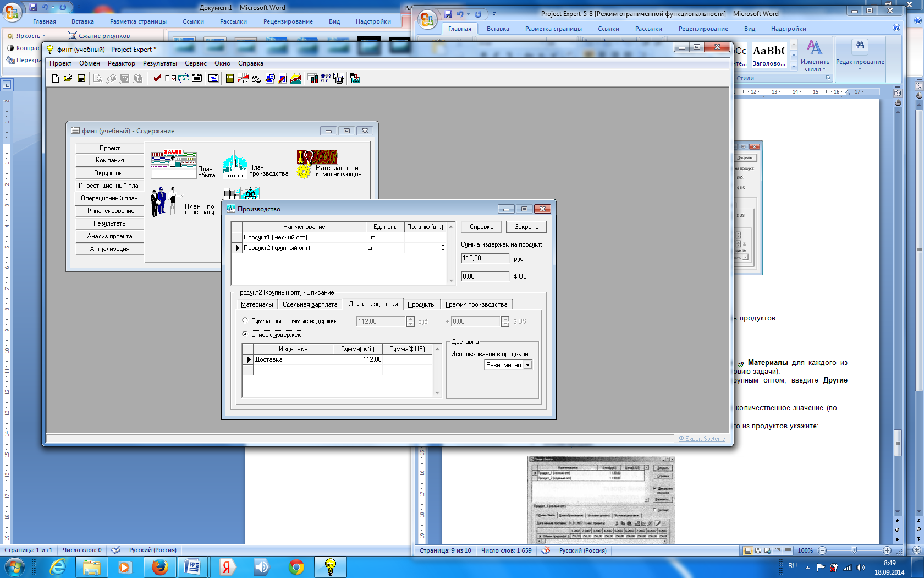
Task: Click the clipboard list toolbar icon
Action: pyautogui.click(x=196, y=79)
